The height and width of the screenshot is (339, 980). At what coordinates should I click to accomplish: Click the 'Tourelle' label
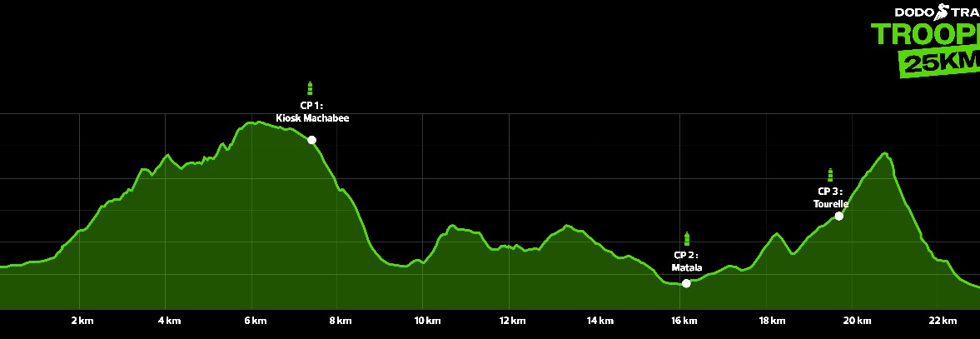tap(831, 204)
